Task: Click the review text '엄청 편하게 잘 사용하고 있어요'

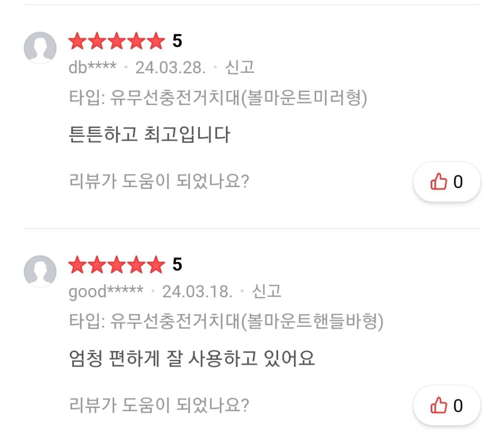Action: [191, 358]
